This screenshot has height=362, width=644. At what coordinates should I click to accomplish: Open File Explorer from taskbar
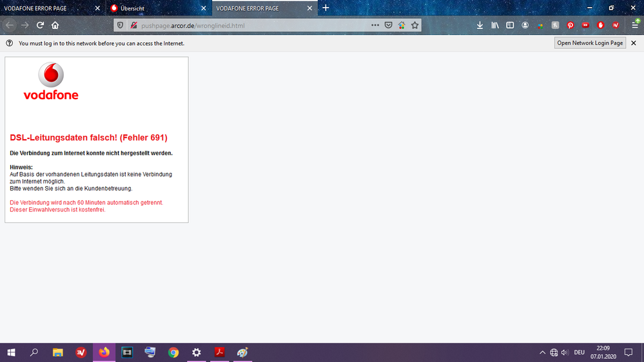(x=57, y=352)
